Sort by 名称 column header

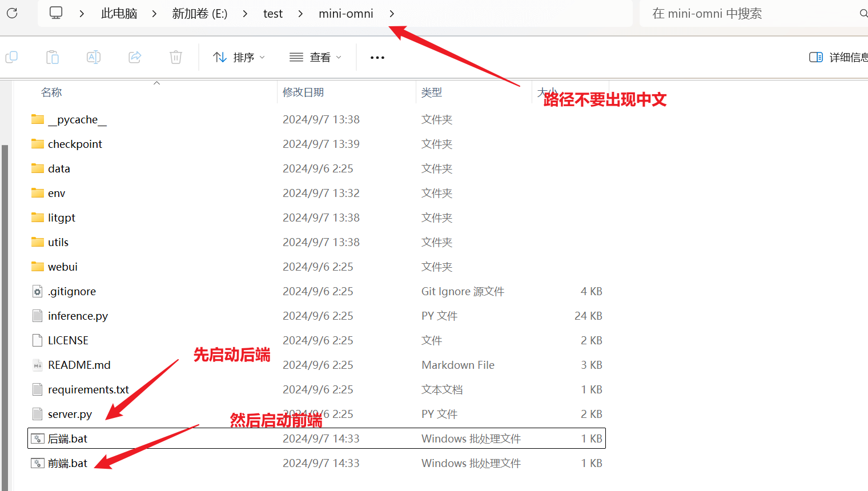click(51, 92)
